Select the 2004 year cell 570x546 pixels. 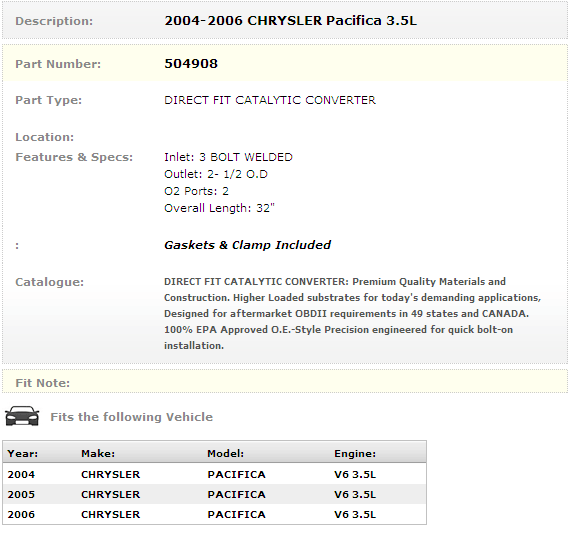[x=21, y=474]
